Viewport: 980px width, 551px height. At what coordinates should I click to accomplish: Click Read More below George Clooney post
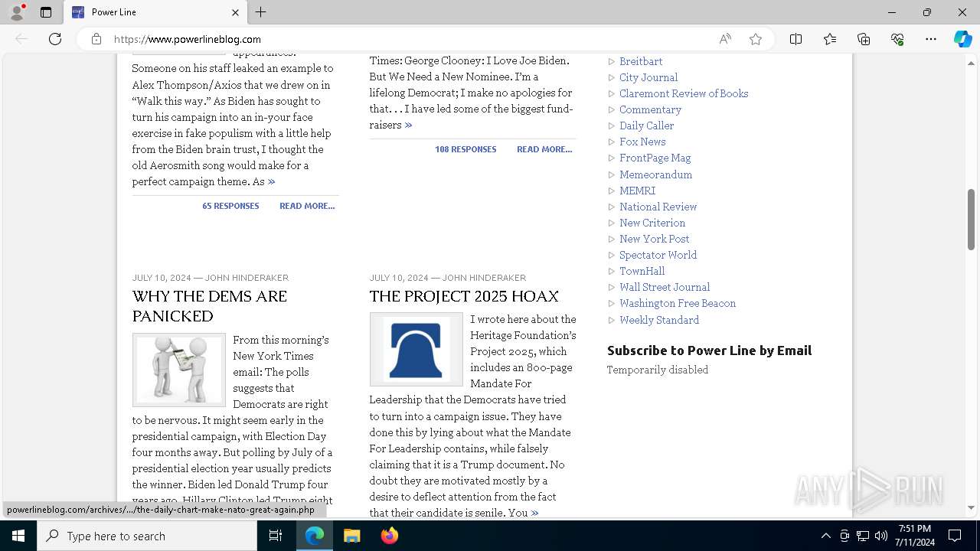coord(544,149)
